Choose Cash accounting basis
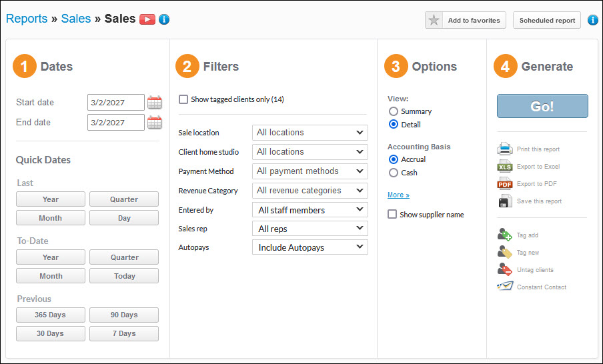Image resolution: width=603 pixels, height=364 pixels. coord(394,173)
